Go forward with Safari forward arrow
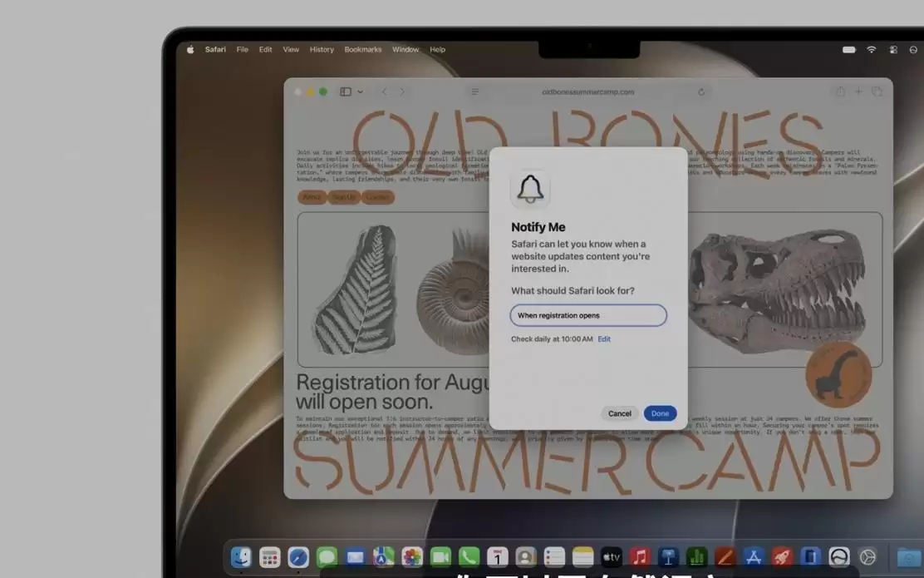 402,91
